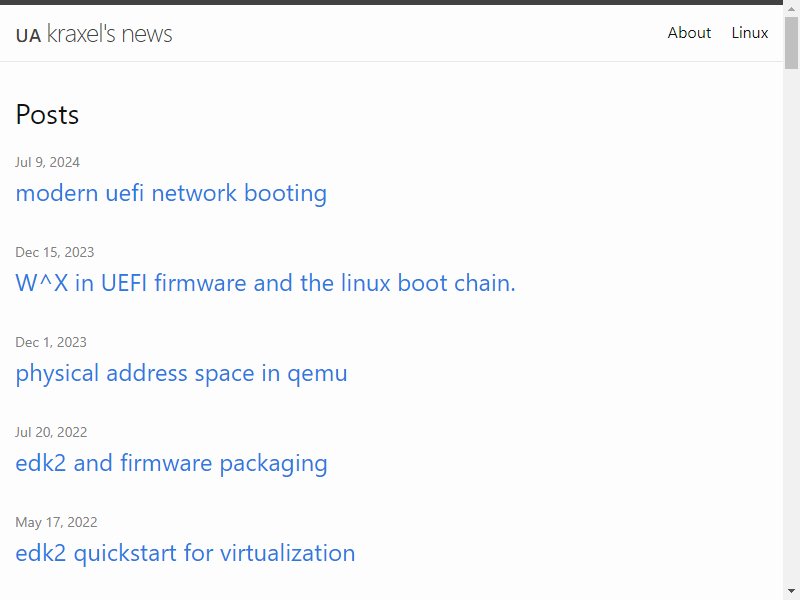Open the kraxel's news home link
The image size is (800, 600).
(109, 34)
